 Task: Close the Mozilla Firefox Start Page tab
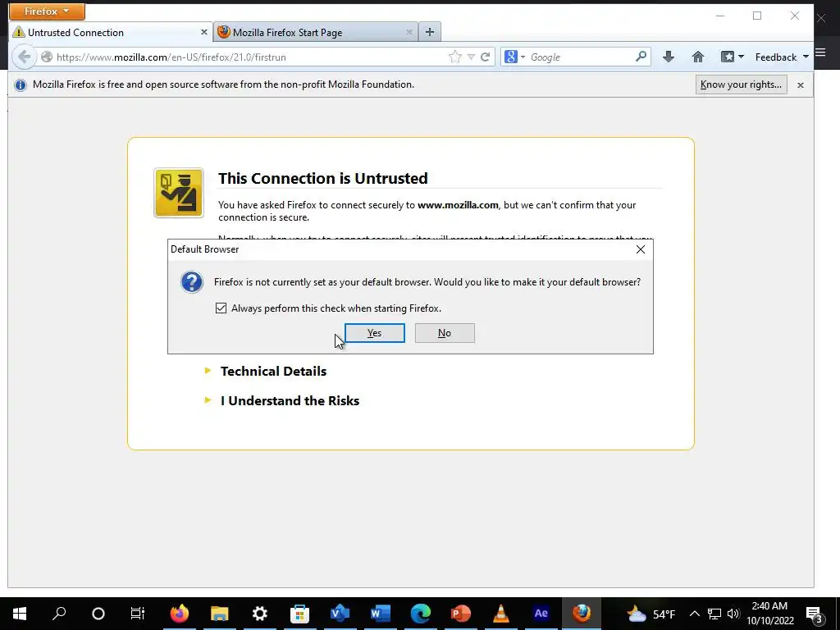click(409, 32)
